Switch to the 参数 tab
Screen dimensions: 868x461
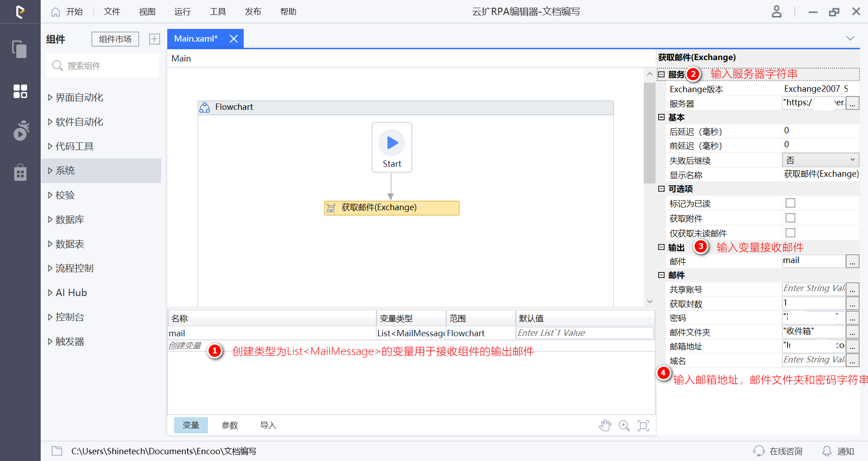click(230, 425)
